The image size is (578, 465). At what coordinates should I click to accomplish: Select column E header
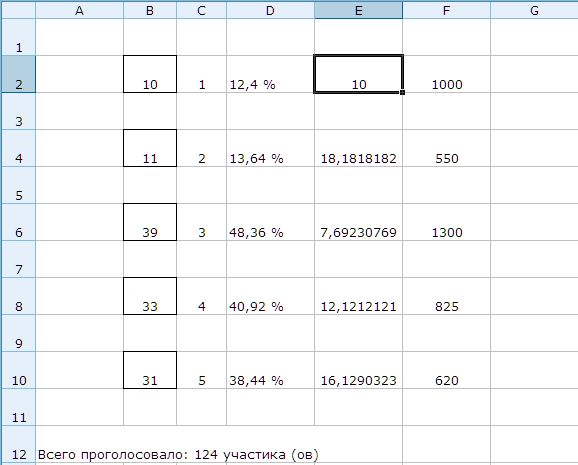[x=358, y=10]
